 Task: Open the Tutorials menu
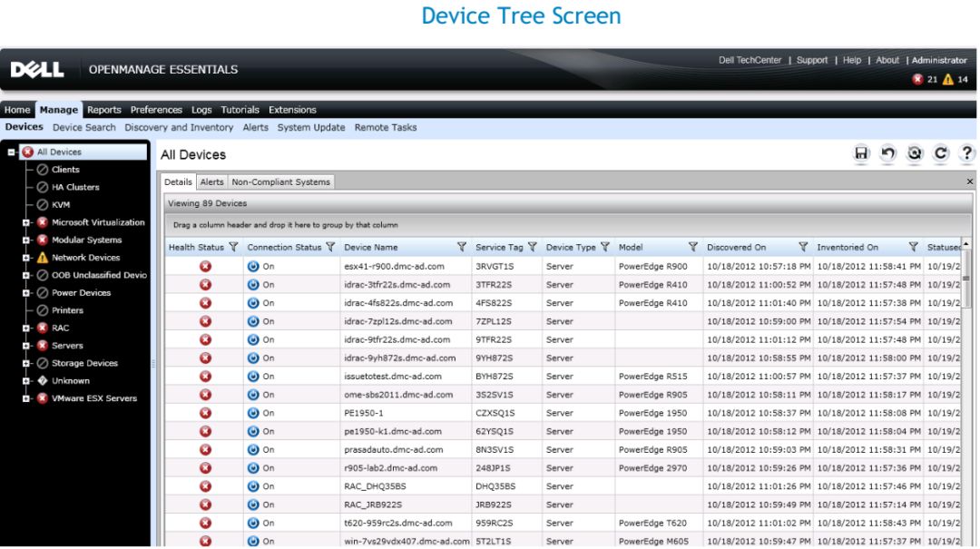tap(240, 110)
